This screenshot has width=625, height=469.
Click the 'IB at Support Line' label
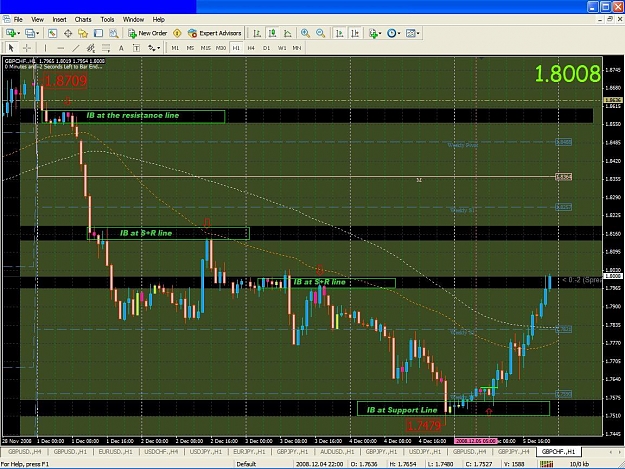click(402, 410)
